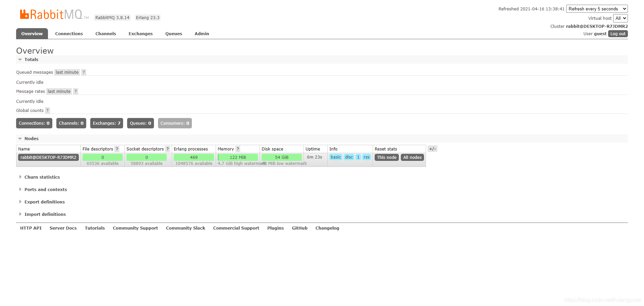Click the RabbitMQ logo
Screen dimensions: 644x306
pyautogui.click(x=54, y=14)
